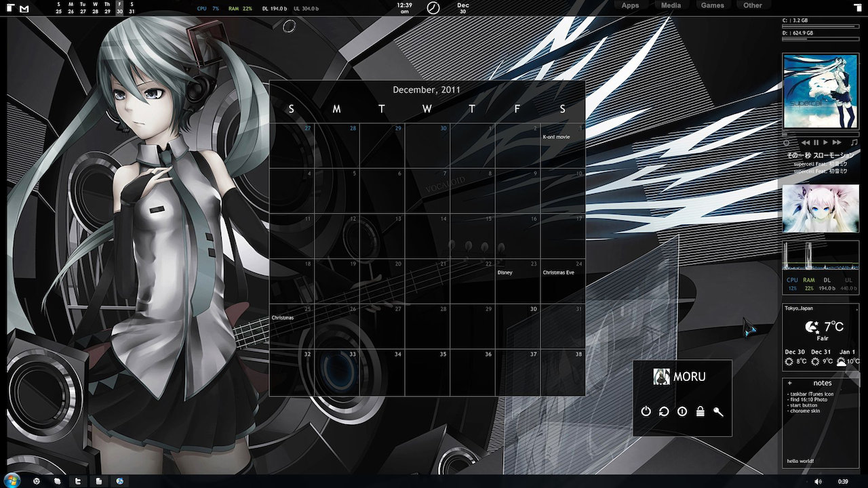Viewport: 868px width, 488px height.
Task: Click the lock icon in MORU panel
Action: point(701,411)
